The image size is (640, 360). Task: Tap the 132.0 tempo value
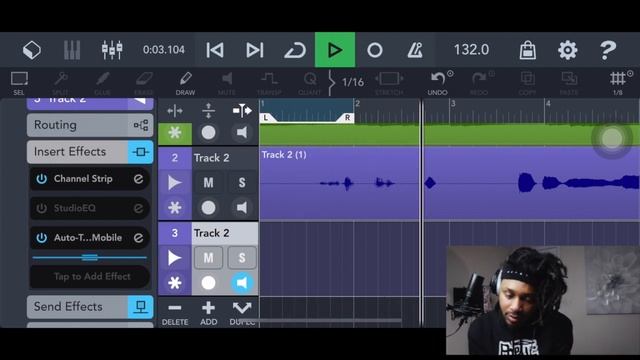pos(471,50)
